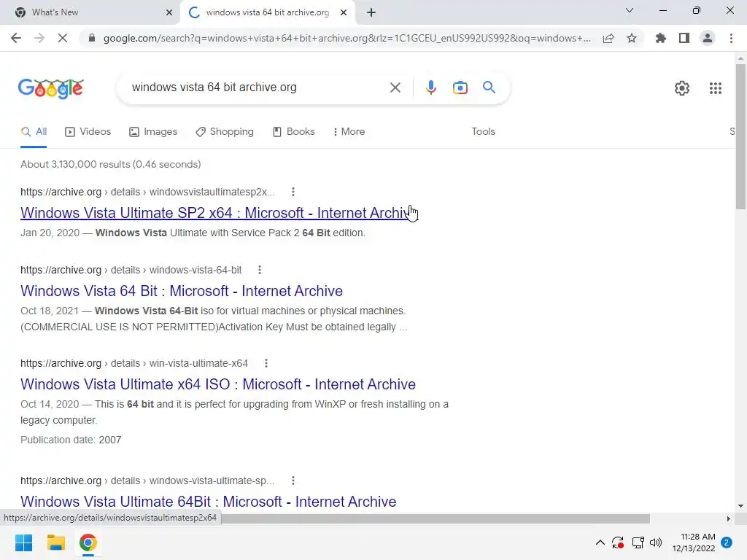Click the scroll-down arrow of scrollbar

pyautogui.click(x=740, y=506)
